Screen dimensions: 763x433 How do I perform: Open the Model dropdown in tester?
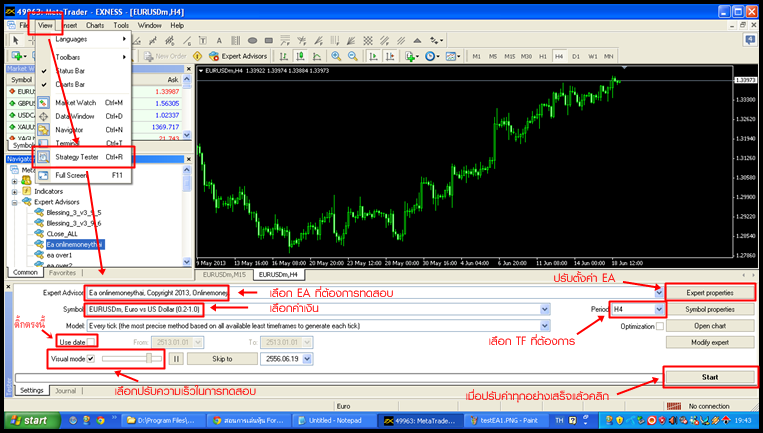point(545,326)
